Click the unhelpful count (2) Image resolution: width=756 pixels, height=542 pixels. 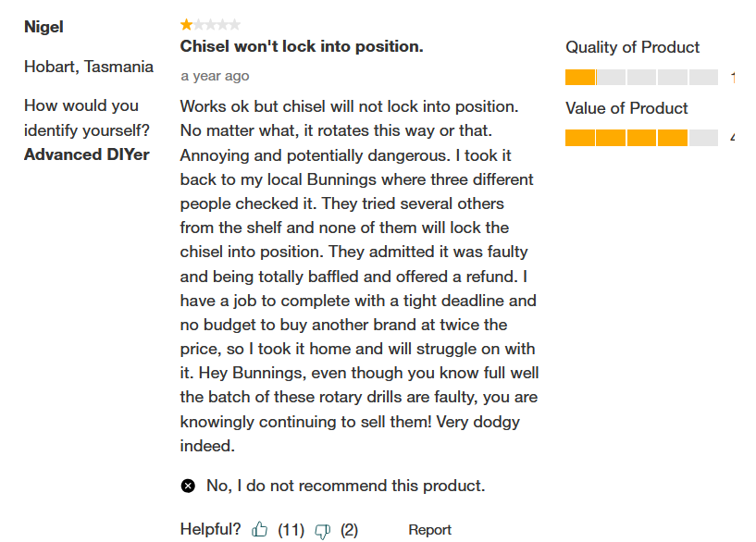click(349, 530)
